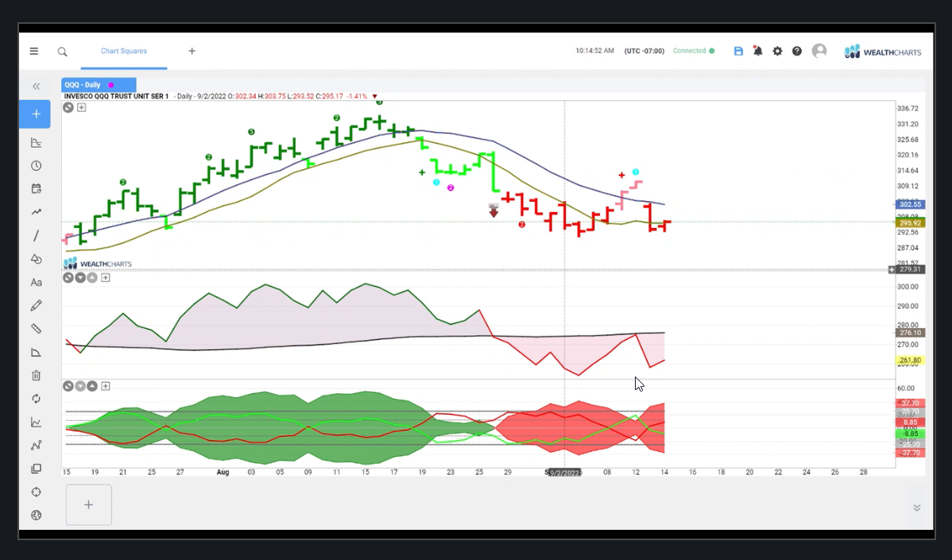
Task: Click the magenta dot on QQQ tab
Action: [x=111, y=85]
